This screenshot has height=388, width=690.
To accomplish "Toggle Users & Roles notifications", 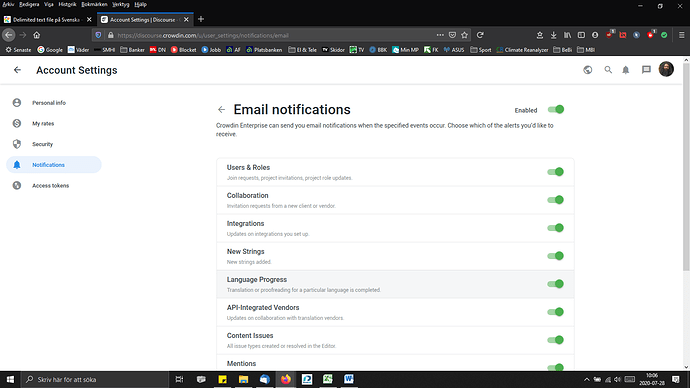I will pyautogui.click(x=556, y=172).
